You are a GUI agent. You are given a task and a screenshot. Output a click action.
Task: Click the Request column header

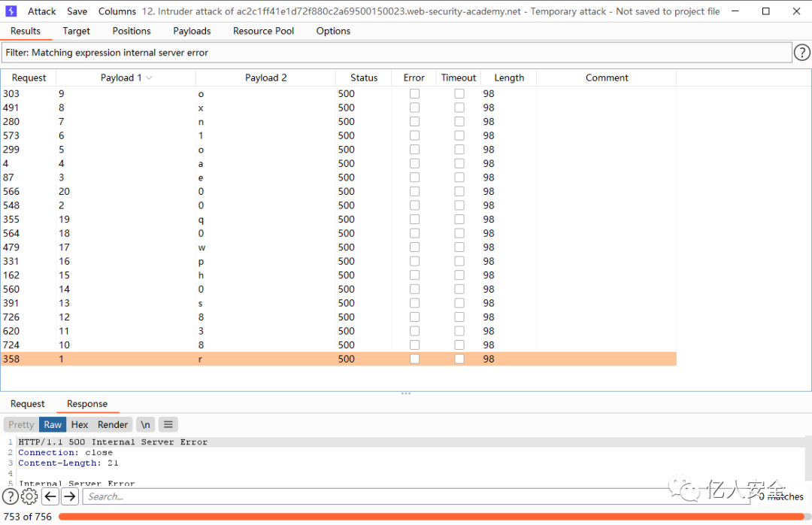pyautogui.click(x=29, y=77)
